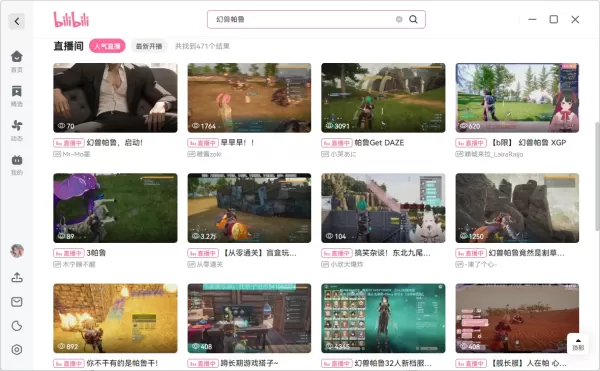Open the stream title 你不干有的是帕鲁干!

pyautogui.click(x=122, y=363)
